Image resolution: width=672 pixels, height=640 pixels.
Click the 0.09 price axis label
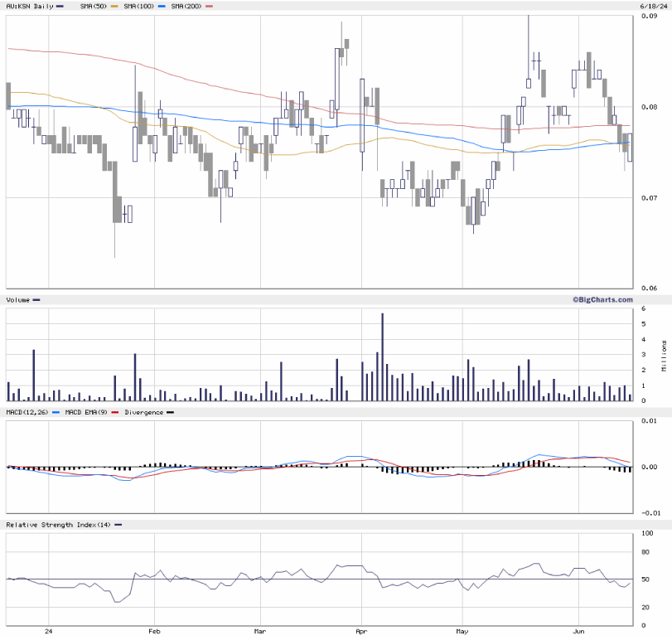[650, 17]
